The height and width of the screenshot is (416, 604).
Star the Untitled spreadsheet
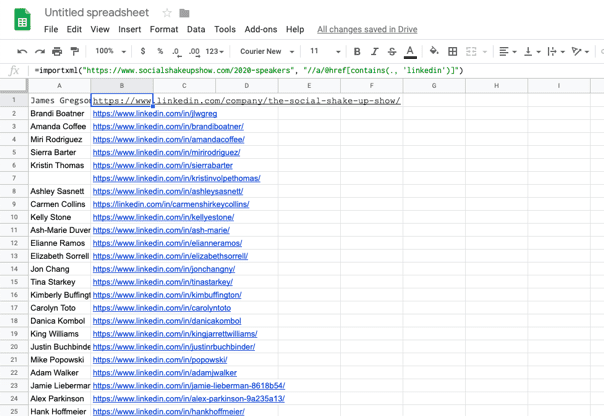(167, 13)
